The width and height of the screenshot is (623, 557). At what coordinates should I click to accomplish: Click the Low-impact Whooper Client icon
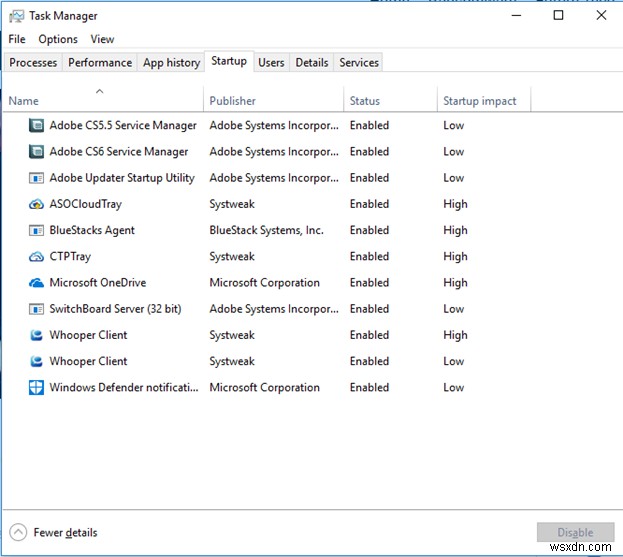tap(36, 362)
